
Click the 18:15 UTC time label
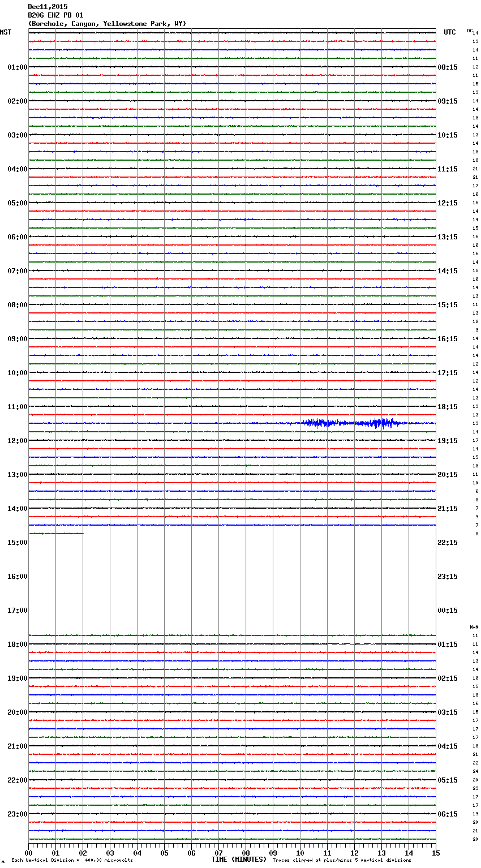(448, 407)
